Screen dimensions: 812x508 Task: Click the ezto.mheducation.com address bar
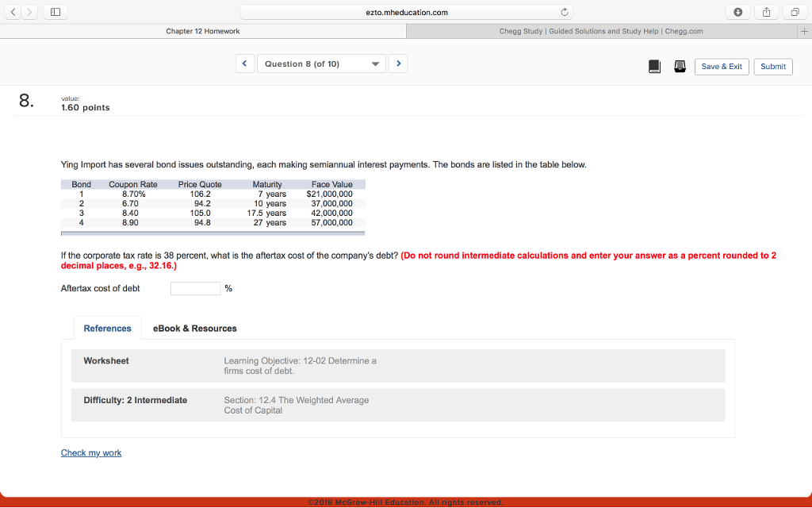(407, 13)
